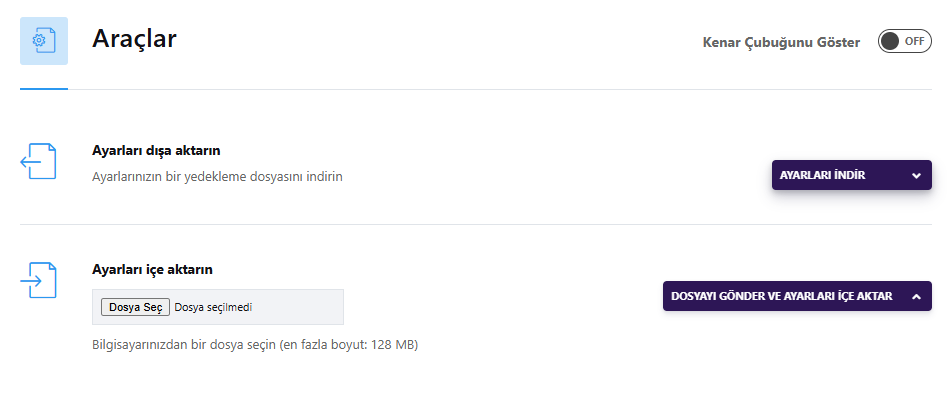Click the "Kenar Çubuğunu Göster" label
Image resolution: width=947 pixels, height=411 pixels.
(781, 42)
